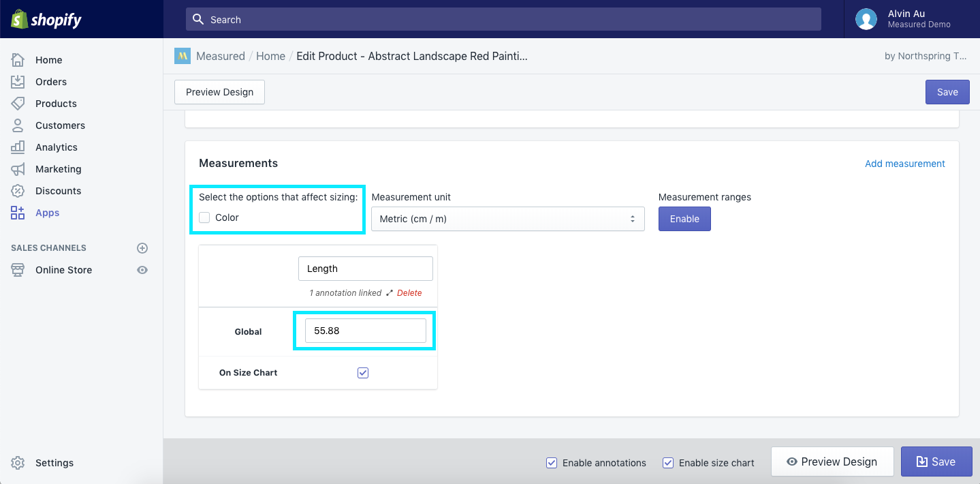Click the Customers person icon
Screen dimensions: 980x484
click(x=18, y=125)
